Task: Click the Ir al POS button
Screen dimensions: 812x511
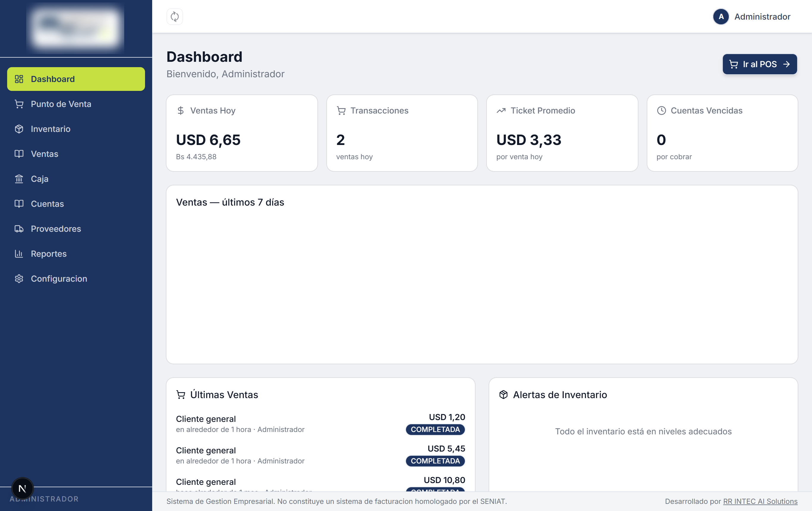Action: [x=760, y=64]
